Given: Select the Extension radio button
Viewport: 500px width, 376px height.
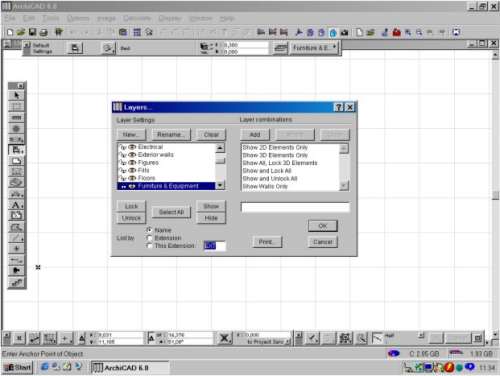Looking at the screenshot, I should click(149, 238).
